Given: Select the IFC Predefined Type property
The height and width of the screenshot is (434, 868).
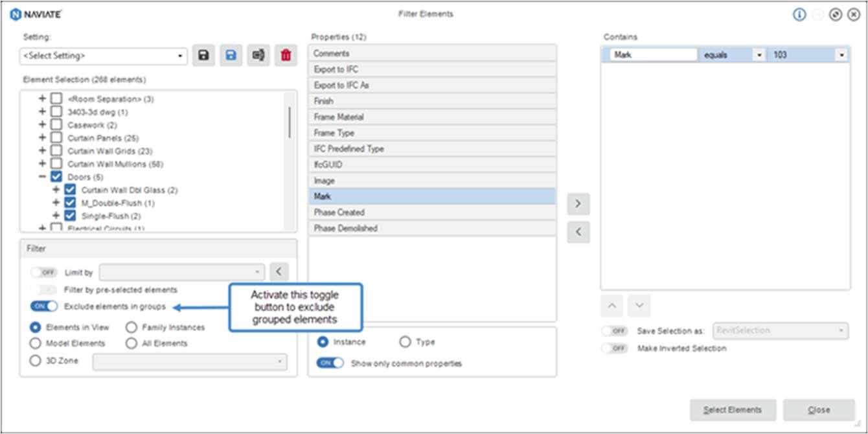Looking at the screenshot, I should point(432,148).
